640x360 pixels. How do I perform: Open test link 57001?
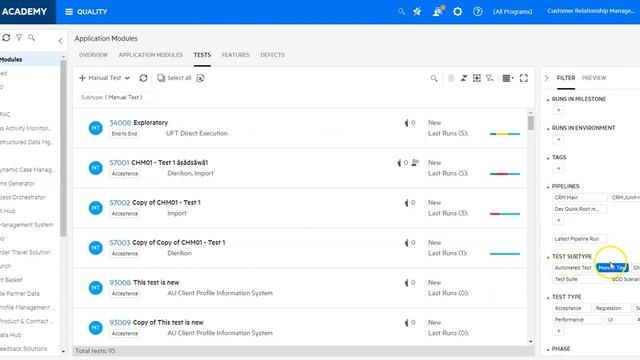119,162
